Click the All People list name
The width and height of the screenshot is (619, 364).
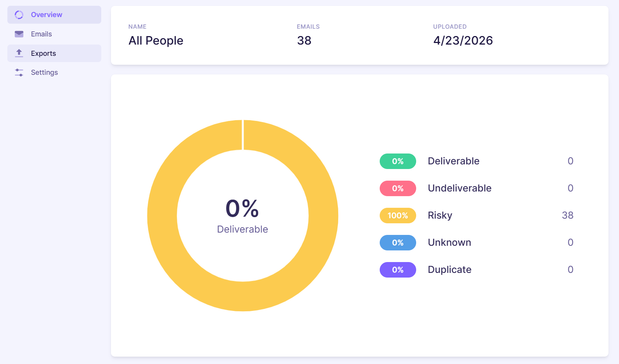click(156, 40)
